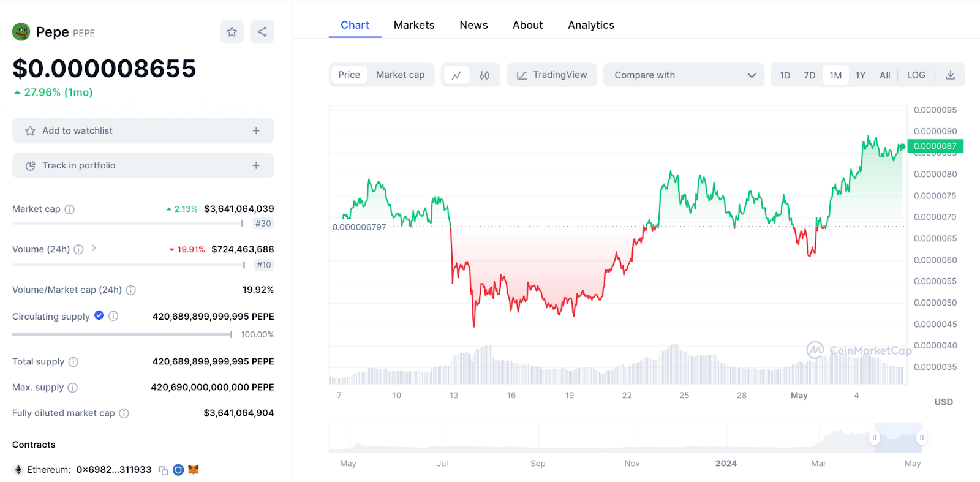This screenshot has width=980, height=482.
Task: Click the $724,463,688 volume value
Action: [x=243, y=249]
